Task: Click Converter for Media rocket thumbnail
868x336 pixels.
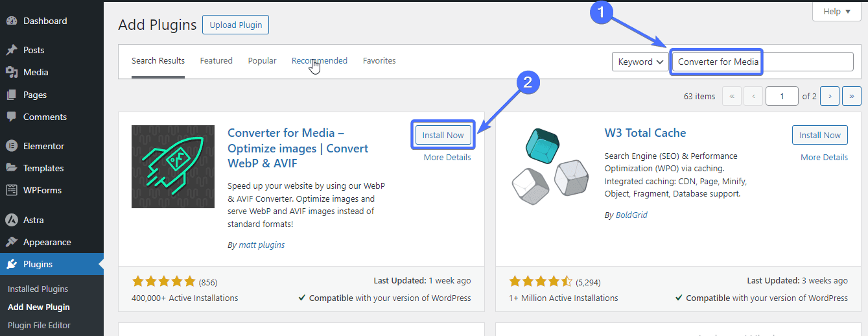Action: 173,167
